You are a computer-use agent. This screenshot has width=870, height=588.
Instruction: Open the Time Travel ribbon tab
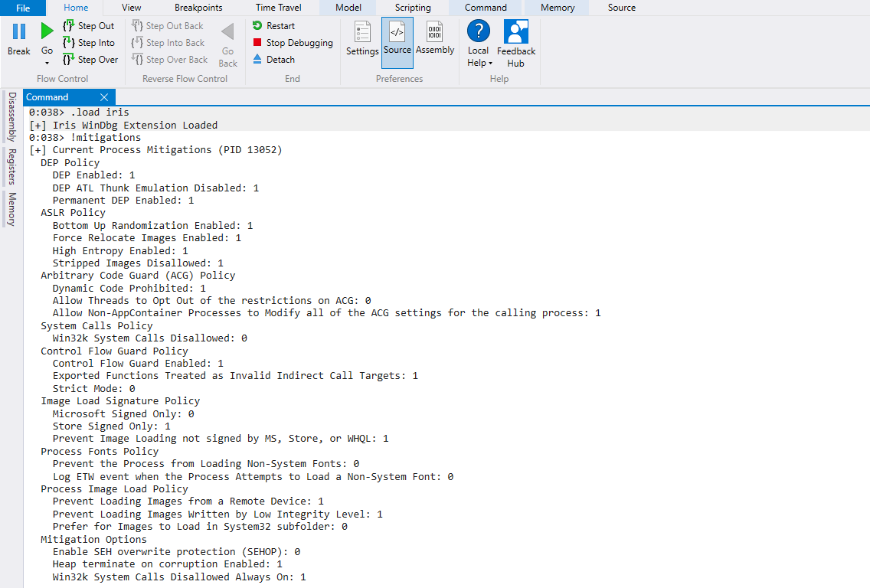tap(279, 8)
